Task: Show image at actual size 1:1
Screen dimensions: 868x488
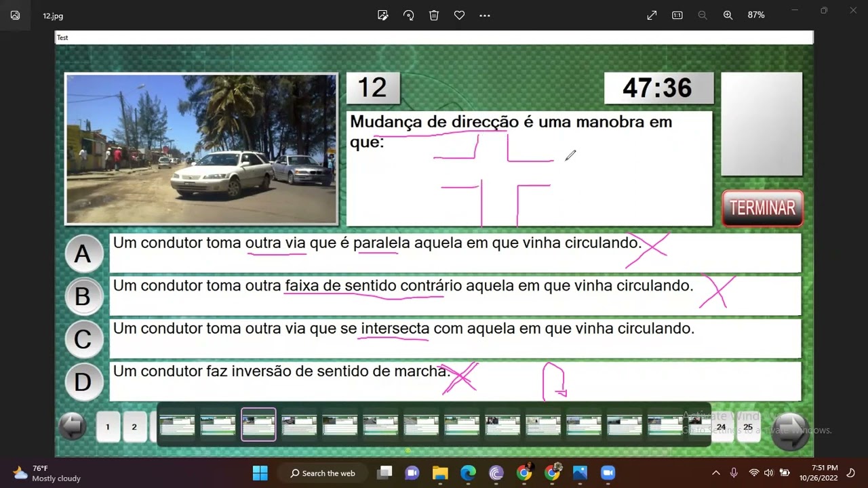Action: (x=677, y=15)
